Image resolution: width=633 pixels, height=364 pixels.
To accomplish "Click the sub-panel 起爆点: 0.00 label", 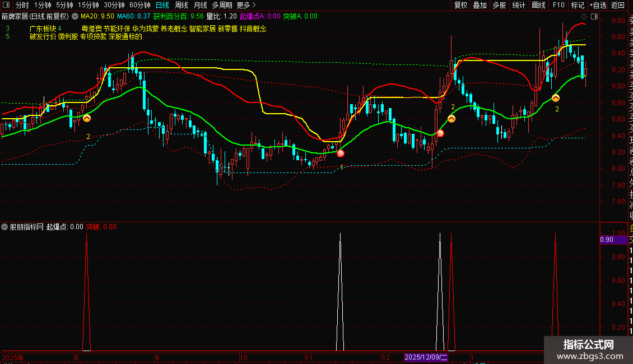I will point(64,227).
